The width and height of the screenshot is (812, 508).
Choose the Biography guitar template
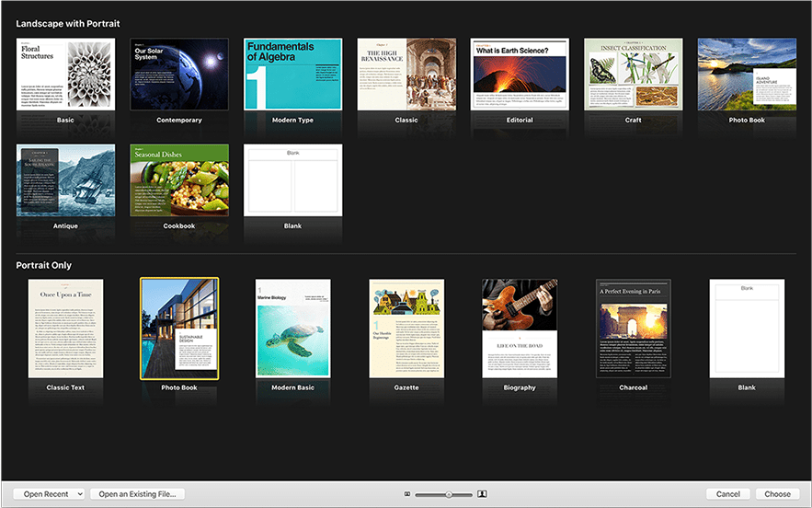(x=520, y=329)
